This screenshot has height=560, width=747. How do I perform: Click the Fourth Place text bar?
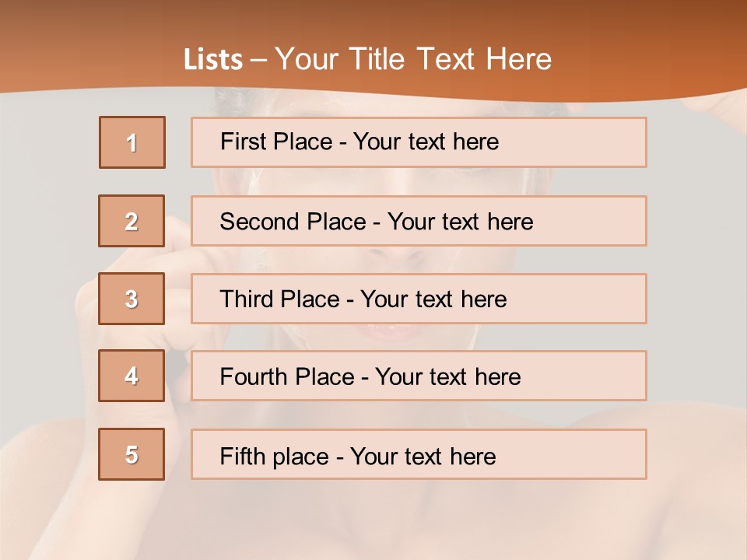(419, 376)
